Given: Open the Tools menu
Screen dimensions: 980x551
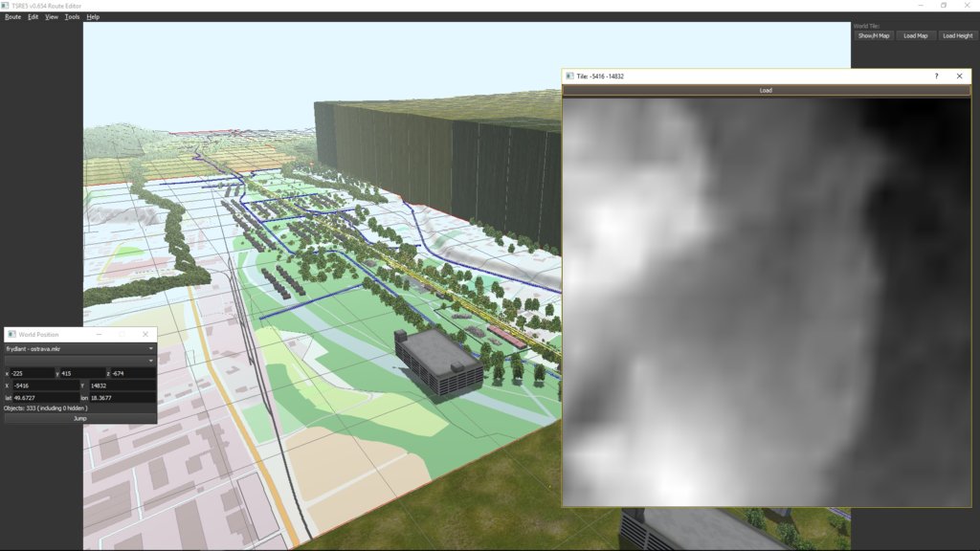Looking at the screenshot, I should 72,17.
